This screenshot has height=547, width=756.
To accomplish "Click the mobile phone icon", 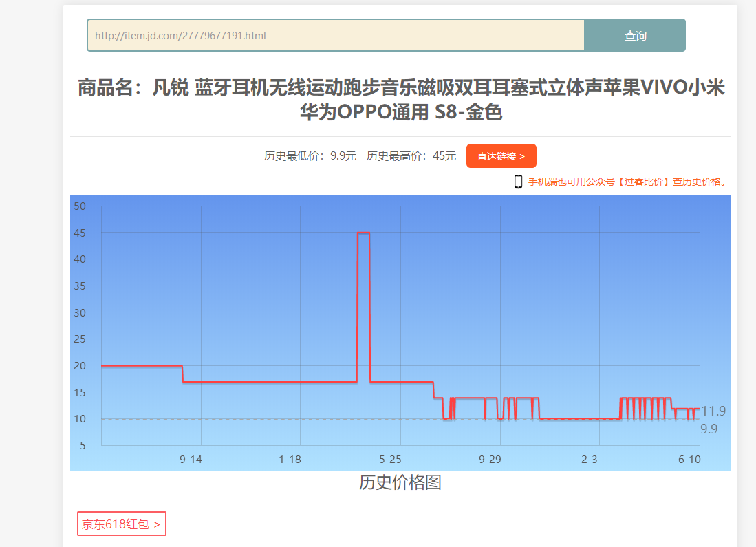I will click(x=518, y=182).
